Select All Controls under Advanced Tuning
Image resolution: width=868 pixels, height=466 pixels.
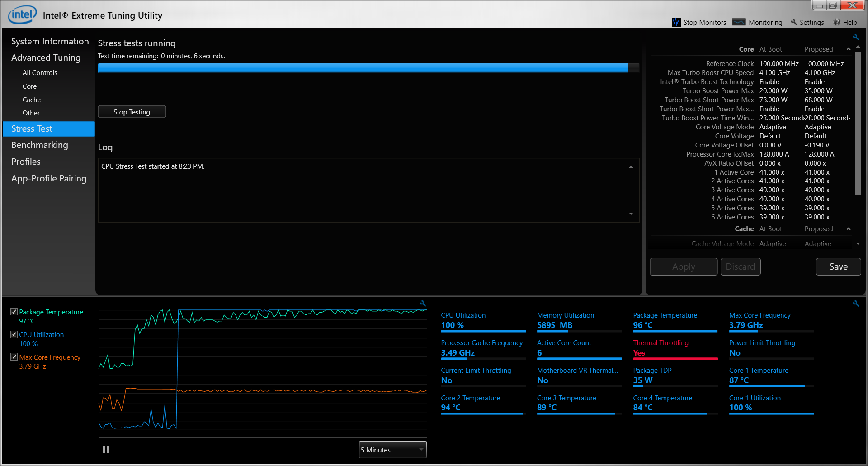(x=40, y=72)
